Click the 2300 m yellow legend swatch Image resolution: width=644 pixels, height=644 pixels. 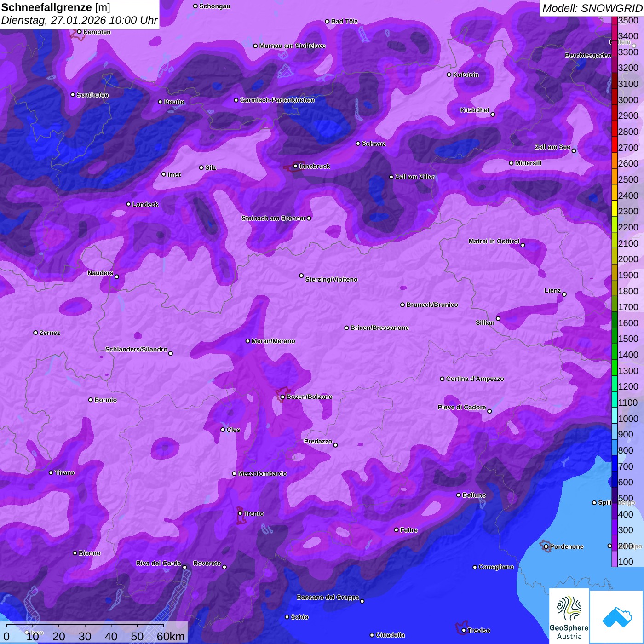[614, 208]
